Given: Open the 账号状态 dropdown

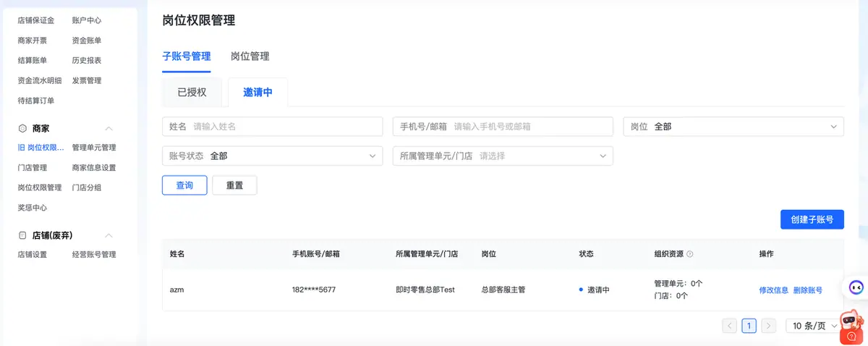Looking at the screenshot, I should 272,156.
